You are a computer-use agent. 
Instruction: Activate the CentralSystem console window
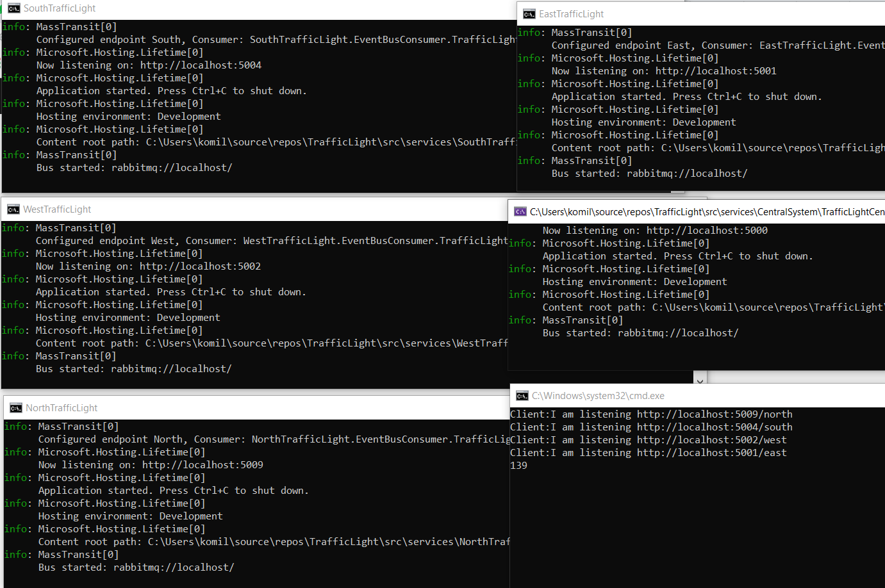(705, 211)
